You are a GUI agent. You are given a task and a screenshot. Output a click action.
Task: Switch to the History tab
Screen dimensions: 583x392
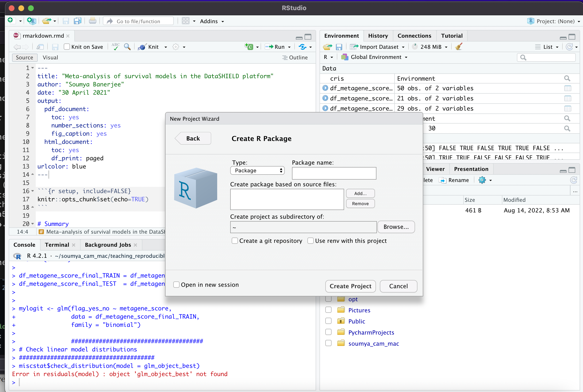tap(378, 35)
